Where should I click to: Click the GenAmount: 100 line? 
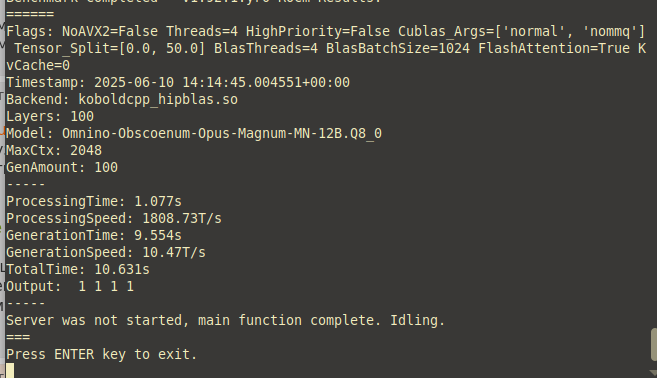coord(62,168)
